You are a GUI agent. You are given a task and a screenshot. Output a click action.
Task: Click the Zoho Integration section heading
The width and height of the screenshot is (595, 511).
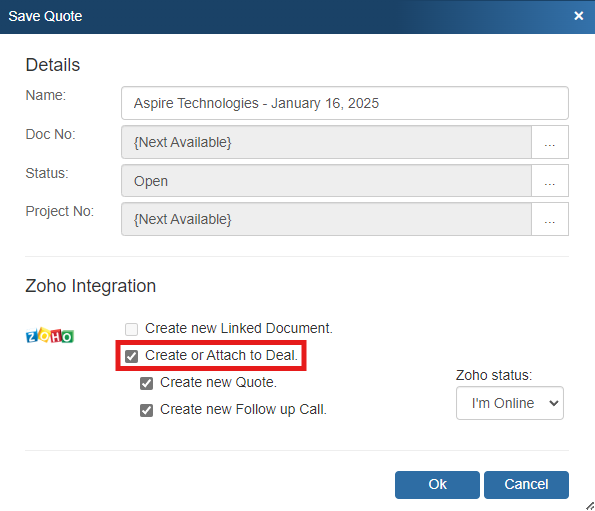[91, 286]
